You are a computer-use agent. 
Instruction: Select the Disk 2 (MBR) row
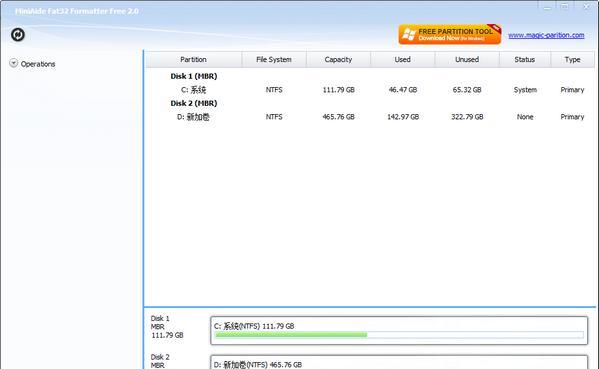click(194, 104)
